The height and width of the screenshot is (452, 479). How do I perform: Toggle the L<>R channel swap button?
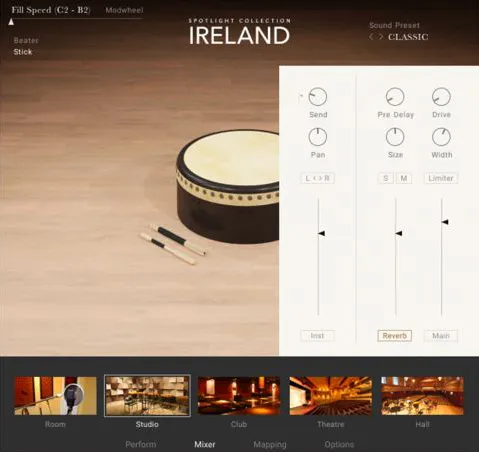(318, 178)
